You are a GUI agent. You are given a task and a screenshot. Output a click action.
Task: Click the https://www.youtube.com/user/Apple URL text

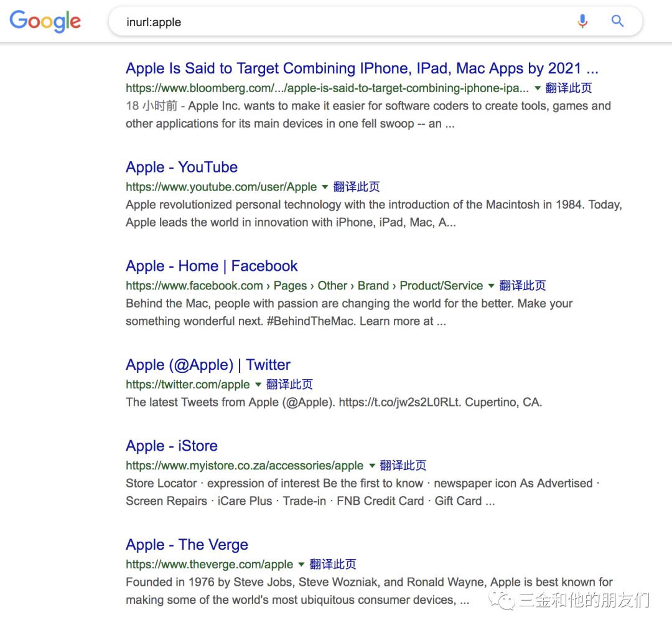pyautogui.click(x=221, y=187)
